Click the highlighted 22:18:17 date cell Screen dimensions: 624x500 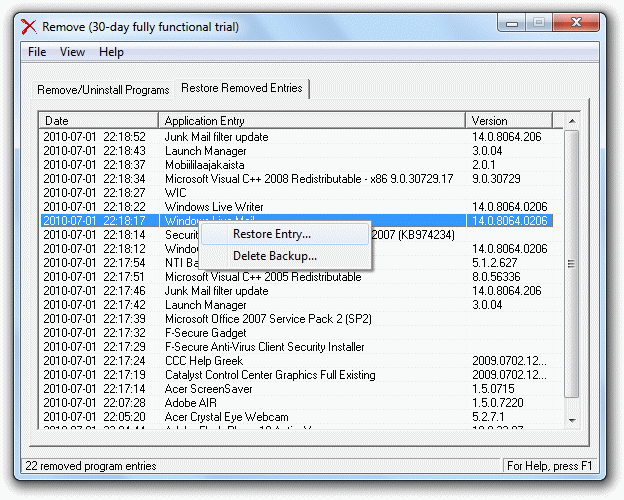click(x=94, y=221)
